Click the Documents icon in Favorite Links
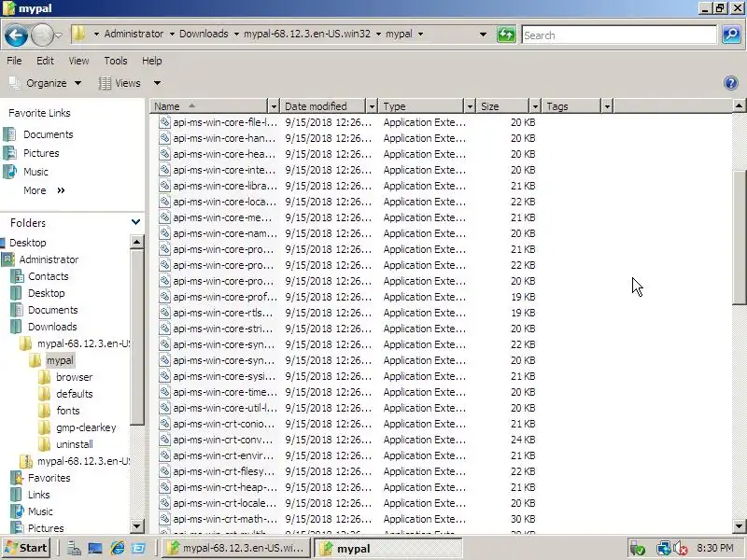Viewport: 747px width, 560px height. tap(9, 134)
